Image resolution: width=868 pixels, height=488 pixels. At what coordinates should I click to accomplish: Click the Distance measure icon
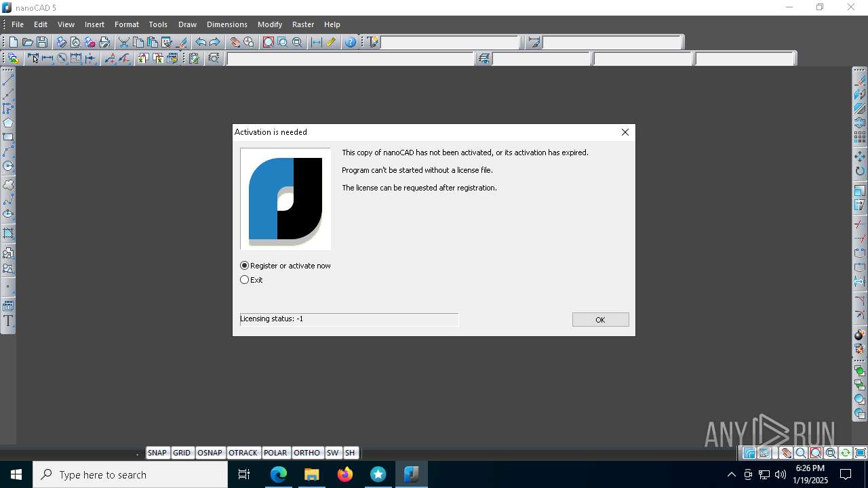pos(317,42)
